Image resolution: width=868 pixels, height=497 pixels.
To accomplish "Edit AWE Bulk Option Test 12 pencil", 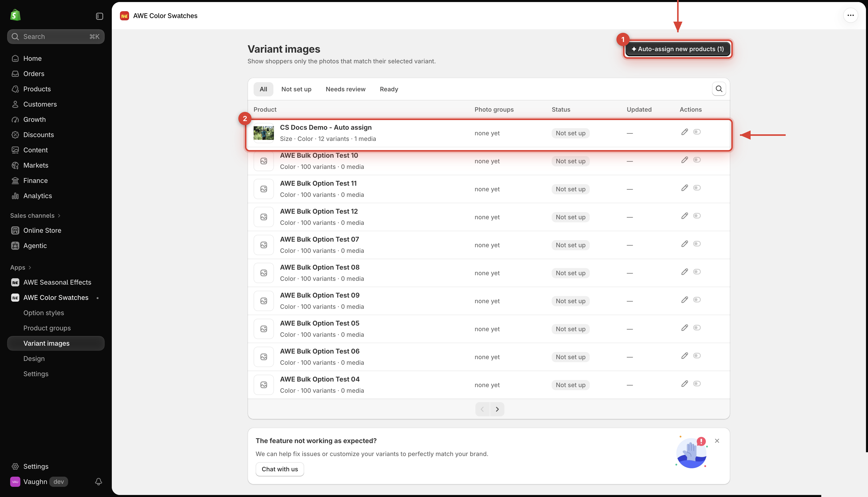I will tap(684, 216).
